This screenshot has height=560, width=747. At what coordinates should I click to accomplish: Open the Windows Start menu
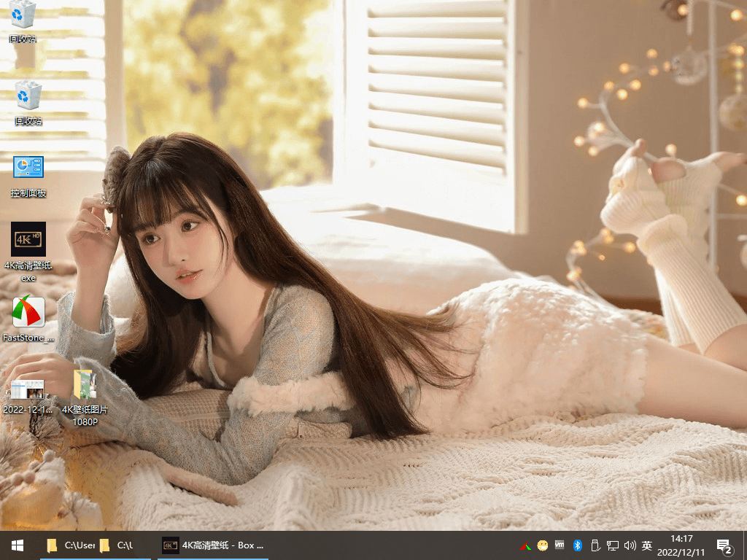[18, 545]
